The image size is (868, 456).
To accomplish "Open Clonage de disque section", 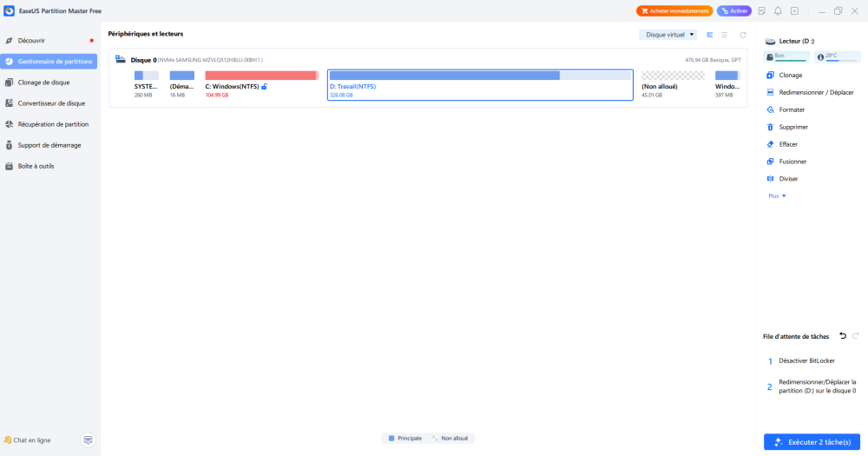I will pos(43,83).
